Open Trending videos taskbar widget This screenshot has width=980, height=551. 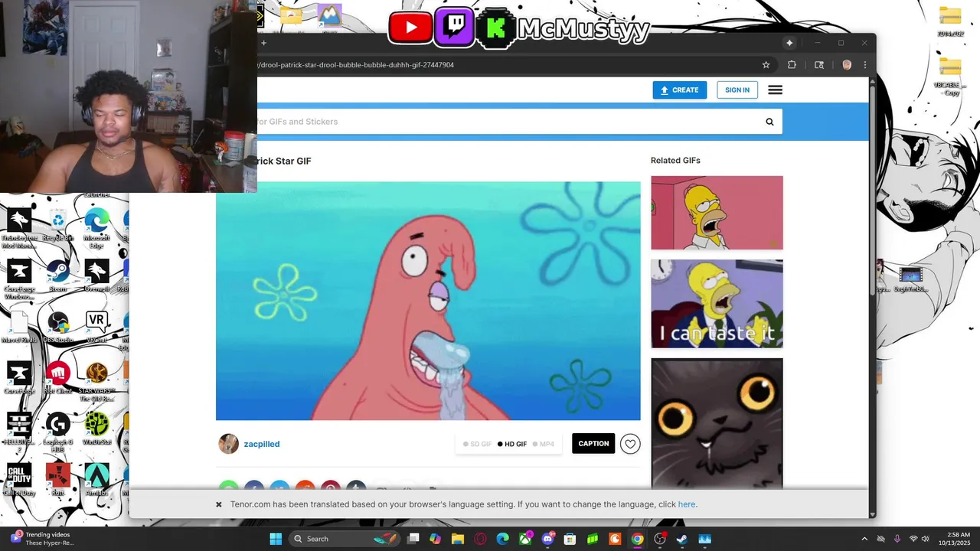[x=43, y=539]
